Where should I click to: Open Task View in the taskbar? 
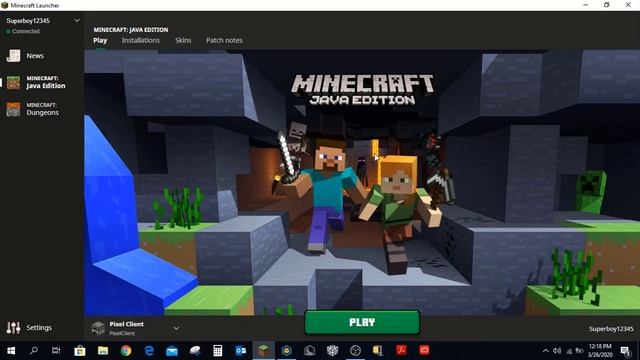56,351
